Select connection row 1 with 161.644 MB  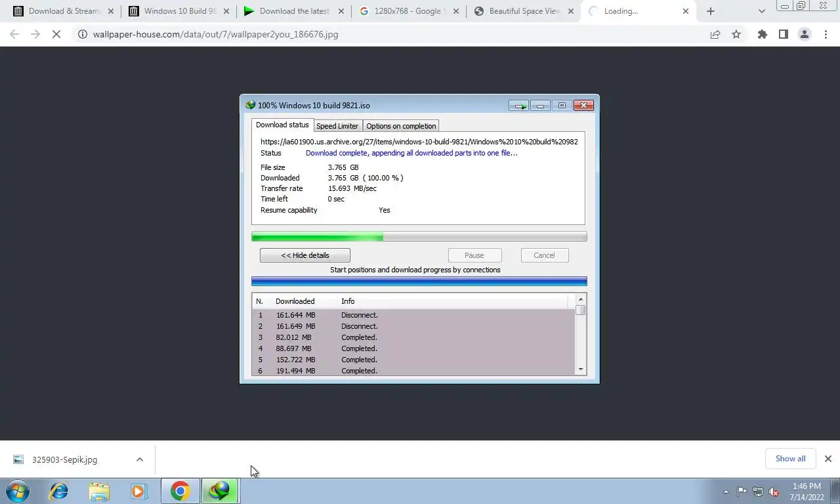tap(413, 315)
